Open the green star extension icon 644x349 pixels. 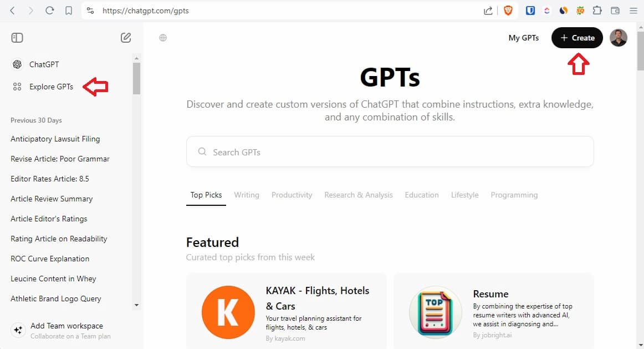click(580, 11)
